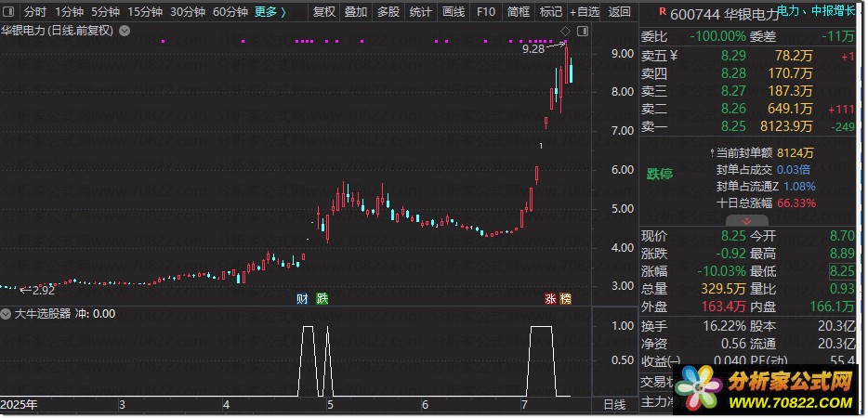This screenshot has width=868, height=418.
Task: Click the 财 event badge under the chart
Action: coord(302,299)
